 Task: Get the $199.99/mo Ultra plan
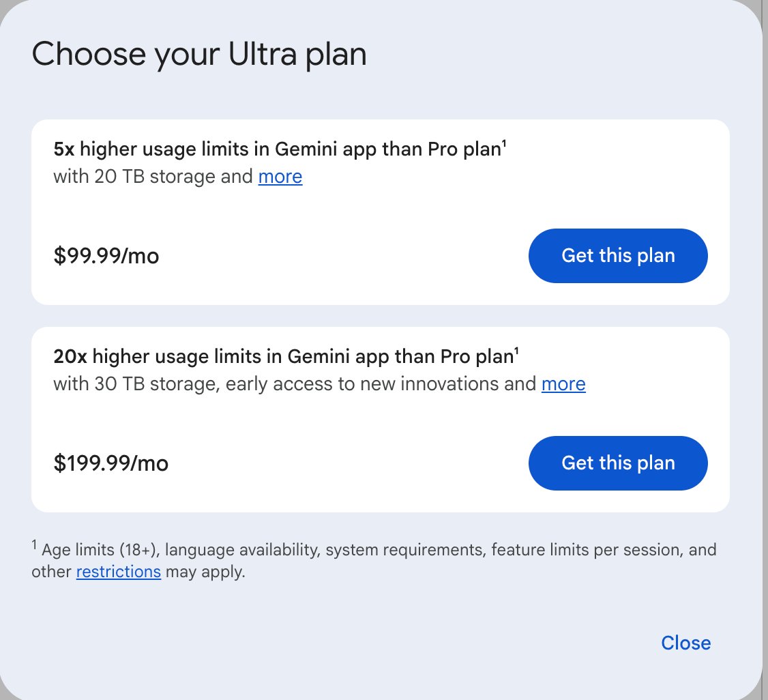coord(618,463)
